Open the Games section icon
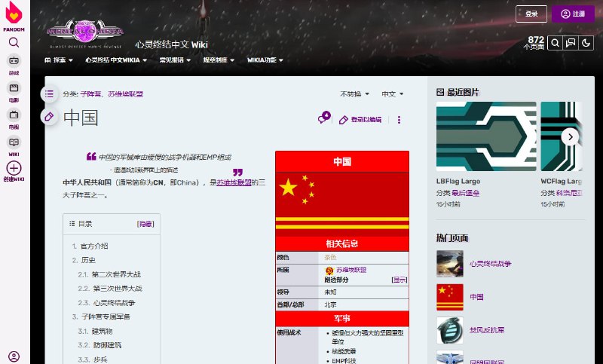The image size is (603, 364). 14,61
